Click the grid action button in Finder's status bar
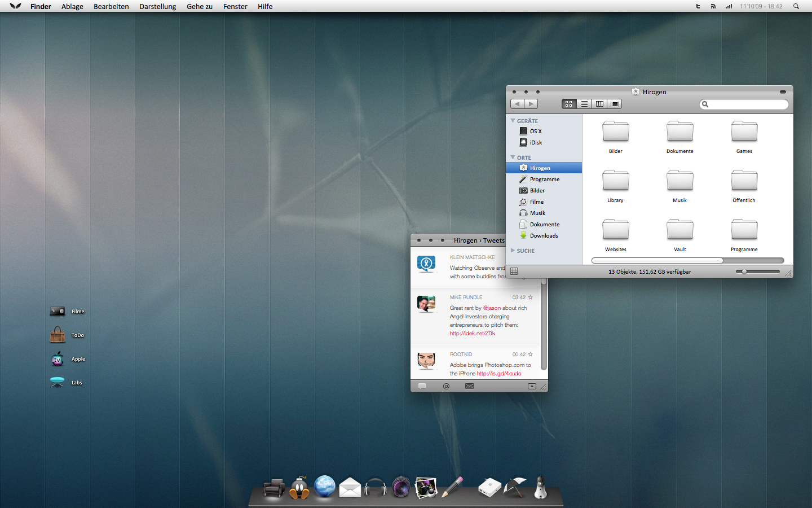 click(514, 271)
